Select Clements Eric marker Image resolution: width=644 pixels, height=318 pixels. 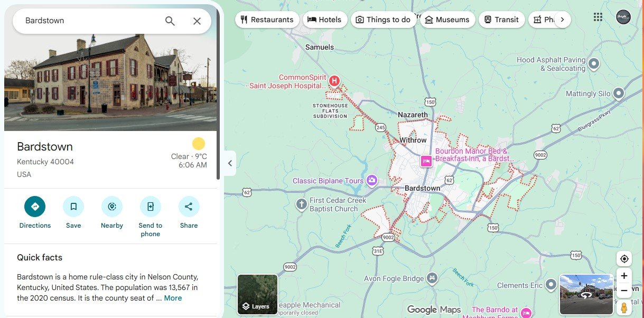point(551,285)
